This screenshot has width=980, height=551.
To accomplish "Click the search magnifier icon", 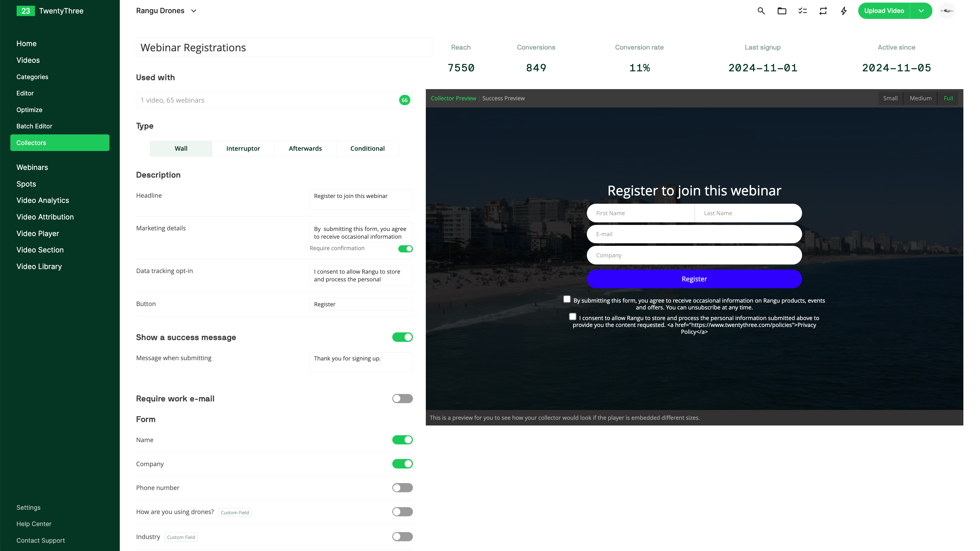I will coord(761,11).
